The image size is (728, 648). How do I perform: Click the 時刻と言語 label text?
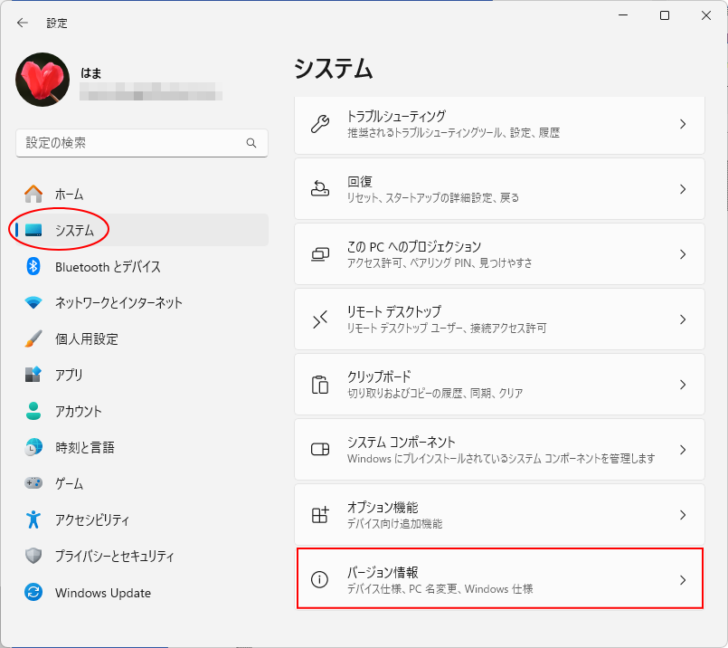[x=84, y=447]
